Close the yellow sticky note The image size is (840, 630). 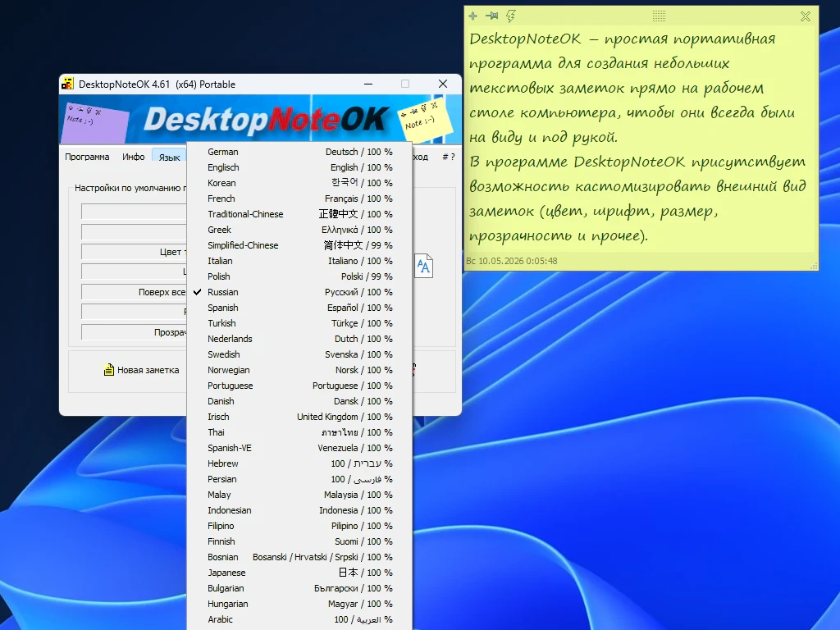coord(806,16)
